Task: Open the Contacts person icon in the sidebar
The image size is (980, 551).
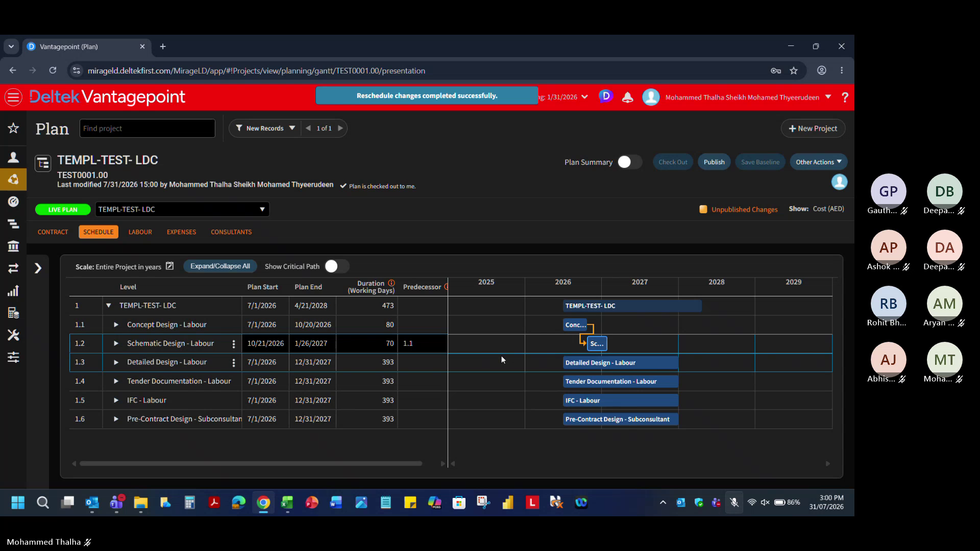Action: tap(13, 157)
